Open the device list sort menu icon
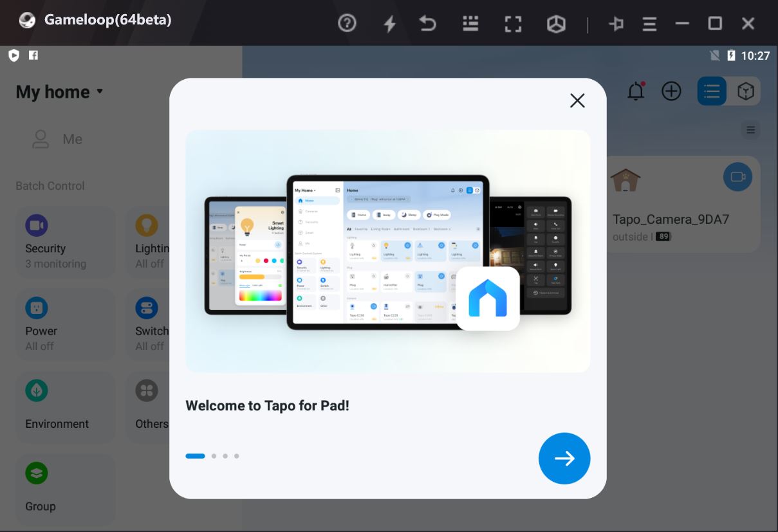778x532 pixels. (x=750, y=130)
